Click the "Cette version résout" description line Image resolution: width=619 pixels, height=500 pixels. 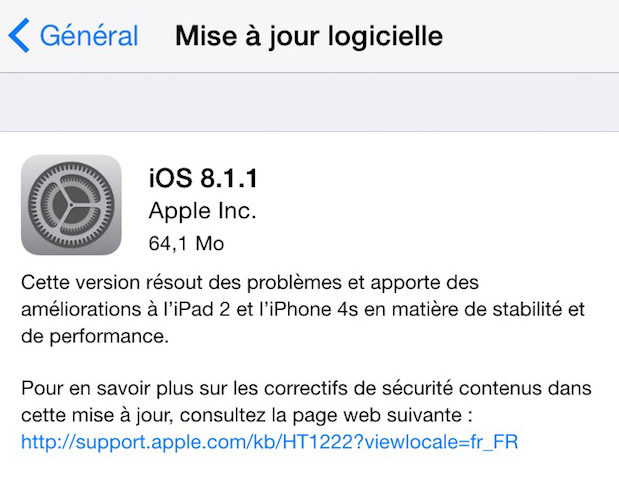(x=250, y=283)
